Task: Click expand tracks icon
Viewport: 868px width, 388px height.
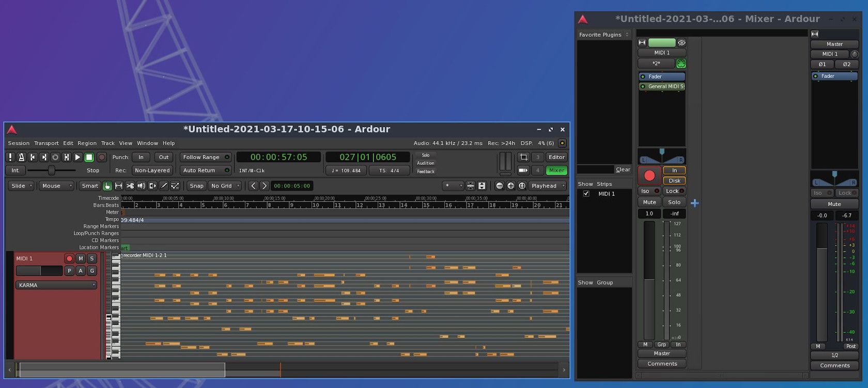Action: point(482,186)
